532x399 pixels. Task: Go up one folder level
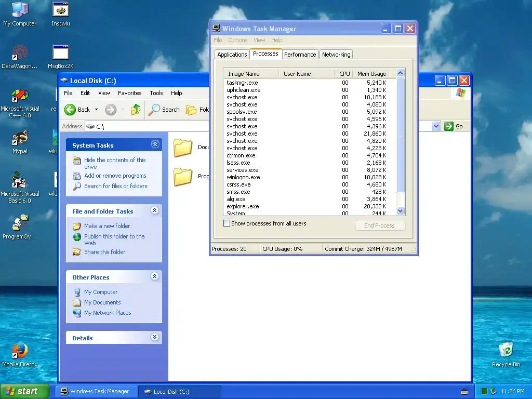point(136,110)
